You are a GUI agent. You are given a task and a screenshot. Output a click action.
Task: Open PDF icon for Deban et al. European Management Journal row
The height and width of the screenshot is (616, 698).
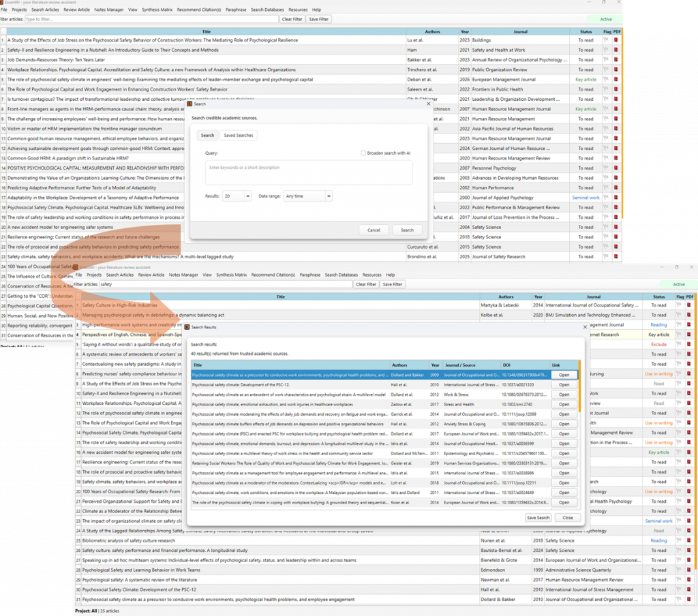point(616,79)
